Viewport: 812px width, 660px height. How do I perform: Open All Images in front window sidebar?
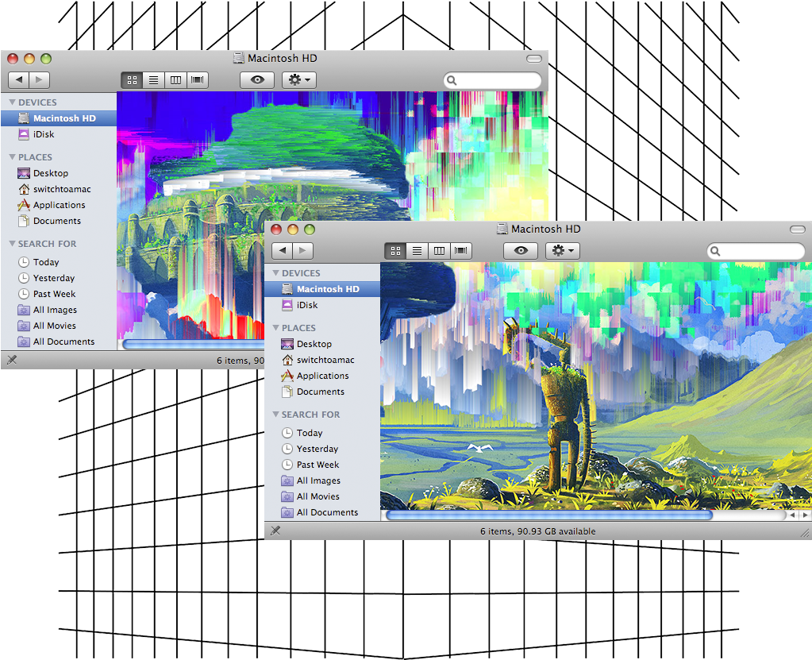pos(318,481)
